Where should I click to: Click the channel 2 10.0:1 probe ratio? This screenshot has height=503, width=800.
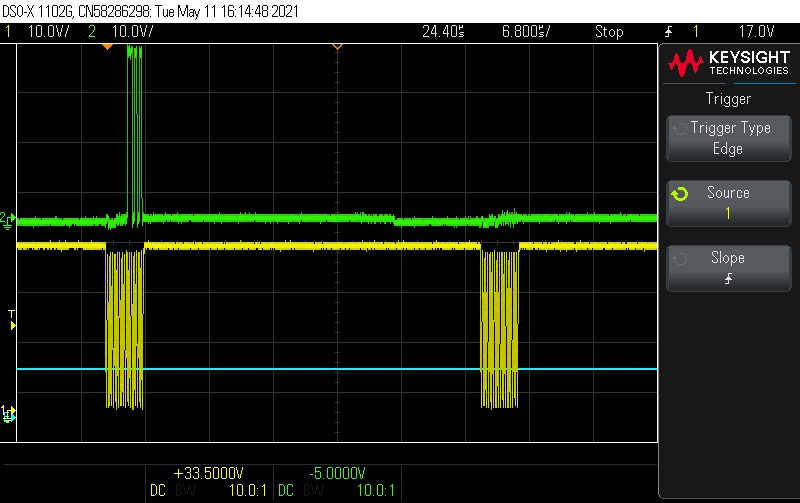point(376,490)
